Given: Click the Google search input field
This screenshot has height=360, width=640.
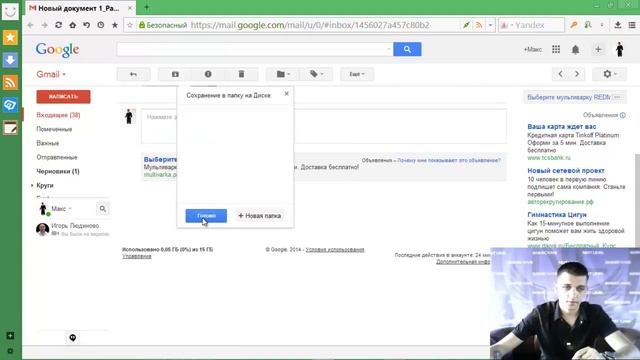Looking at the screenshot, I should pos(255,49).
